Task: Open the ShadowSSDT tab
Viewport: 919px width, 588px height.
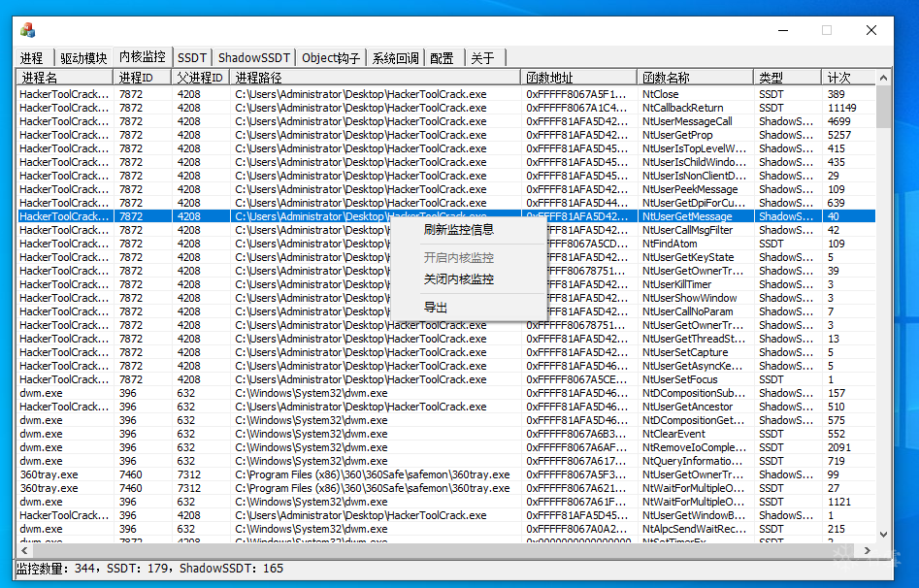Action: tap(254, 57)
